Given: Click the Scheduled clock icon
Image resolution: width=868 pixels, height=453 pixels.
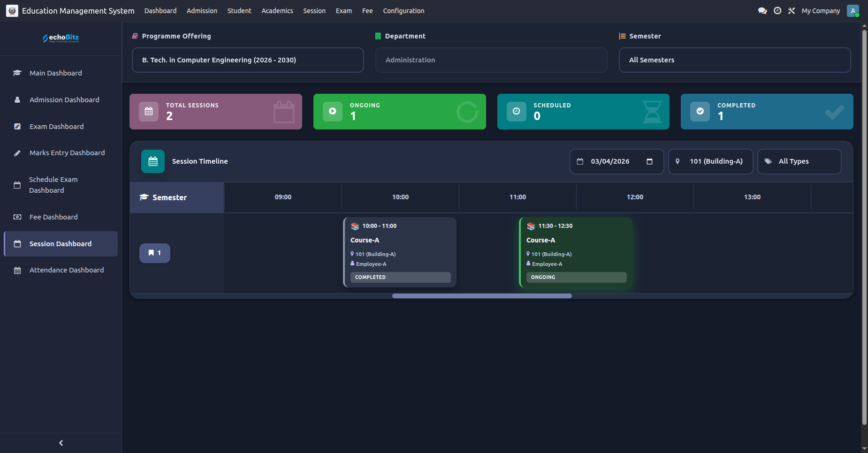Looking at the screenshot, I should (517, 112).
